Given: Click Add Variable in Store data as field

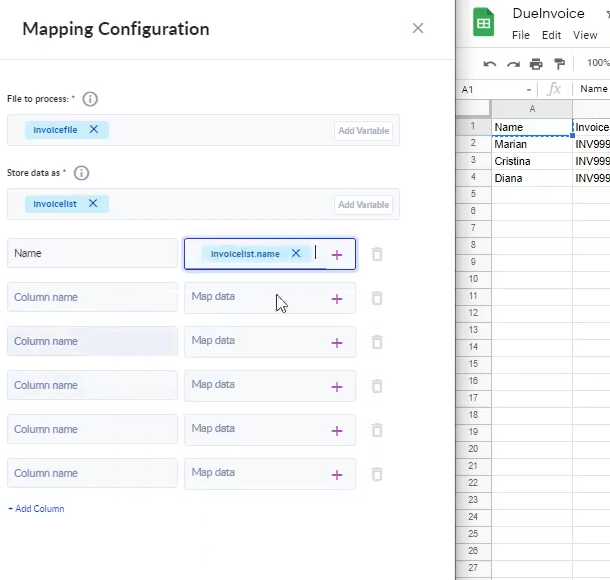Looking at the screenshot, I should pyautogui.click(x=363, y=205).
